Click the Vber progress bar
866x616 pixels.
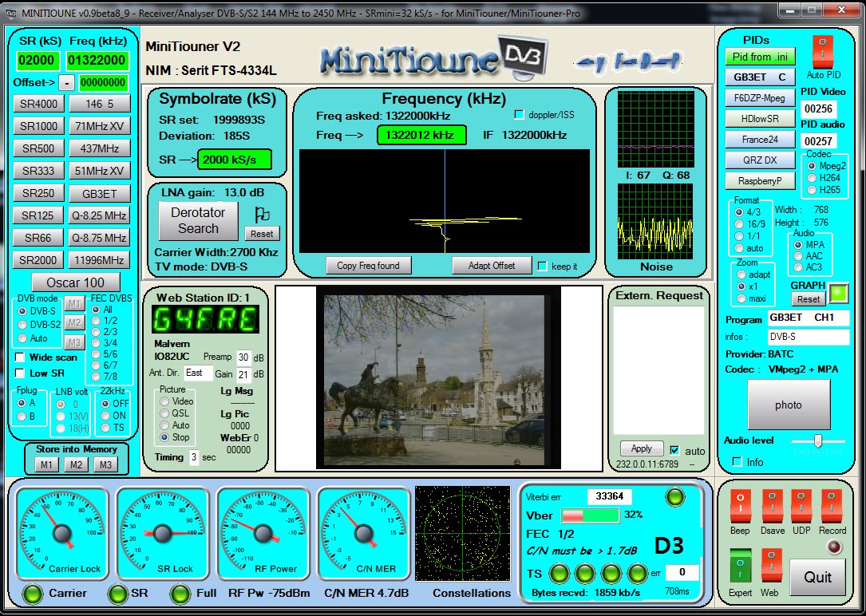[590, 515]
